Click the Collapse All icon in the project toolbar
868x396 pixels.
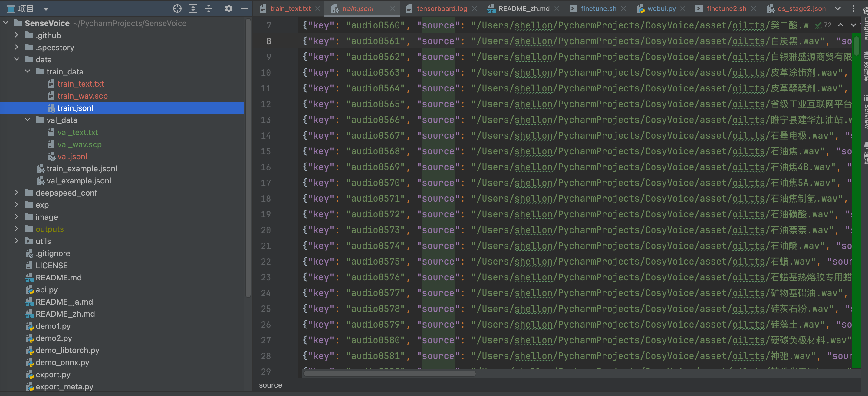(209, 8)
